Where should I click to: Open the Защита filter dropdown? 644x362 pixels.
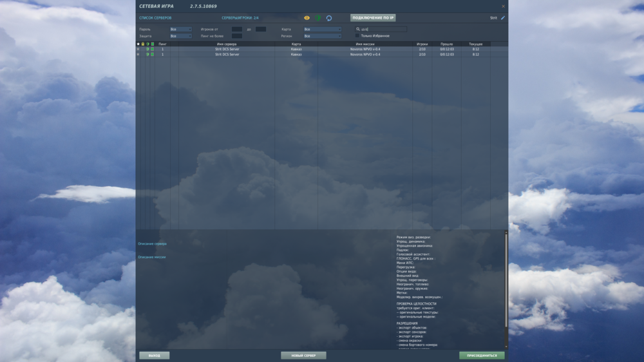pos(181,35)
